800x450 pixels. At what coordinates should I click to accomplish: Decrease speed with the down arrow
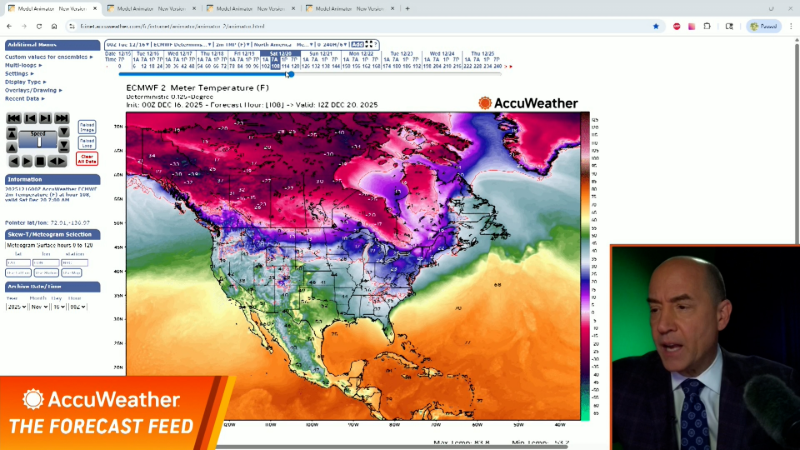point(64,133)
